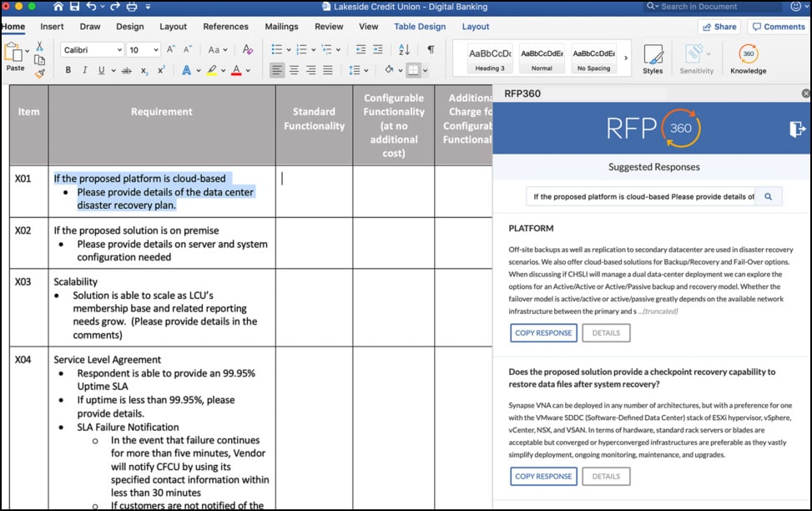
Task: Apply yellow text highlight color
Action: point(211,70)
